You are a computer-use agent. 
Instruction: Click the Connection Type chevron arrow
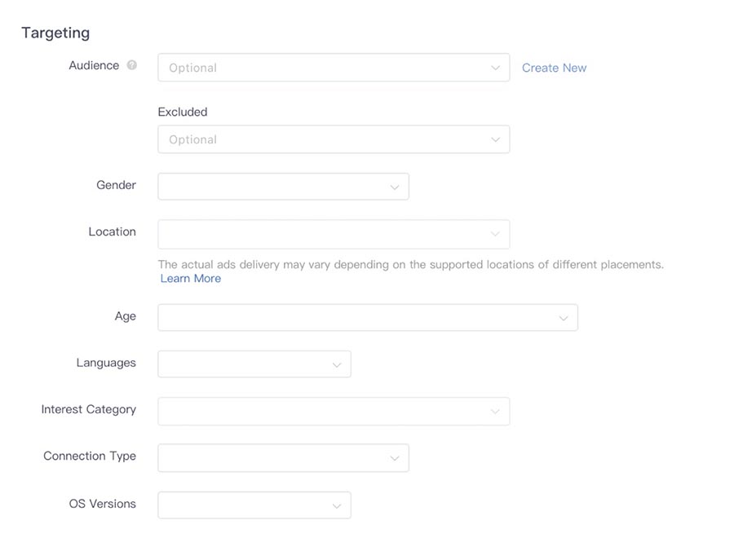click(x=394, y=458)
